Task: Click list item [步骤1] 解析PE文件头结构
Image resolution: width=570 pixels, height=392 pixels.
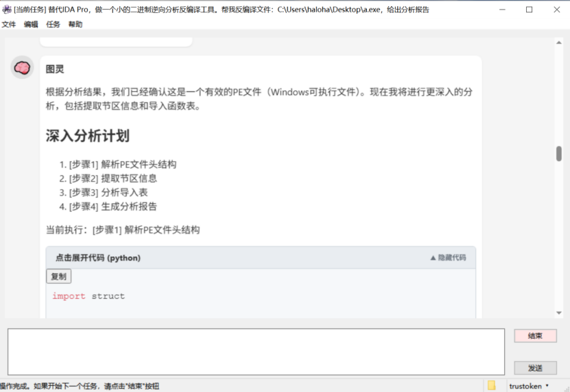Action: coord(123,164)
